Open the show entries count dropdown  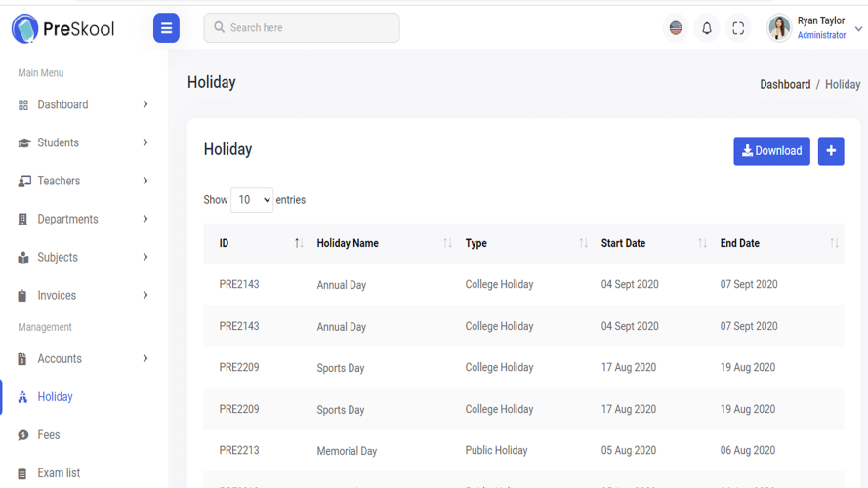click(252, 200)
